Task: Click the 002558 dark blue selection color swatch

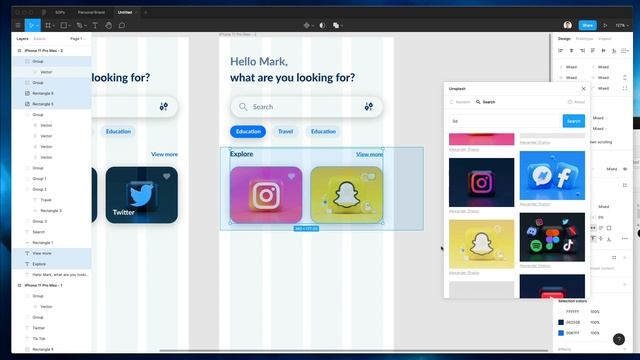Action: point(561,322)
